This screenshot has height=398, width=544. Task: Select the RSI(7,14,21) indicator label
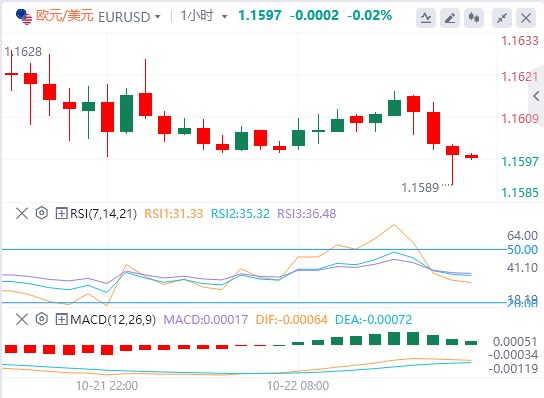pyautogui.click(x=103, y=214)
